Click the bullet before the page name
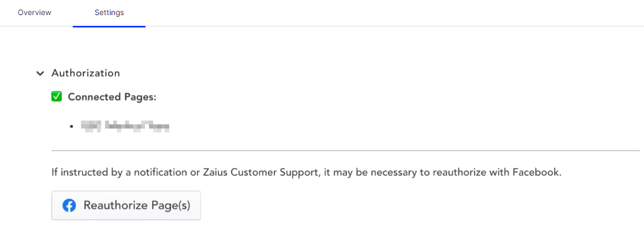Viewport: 644px width, 225px height. pos(71,127)
